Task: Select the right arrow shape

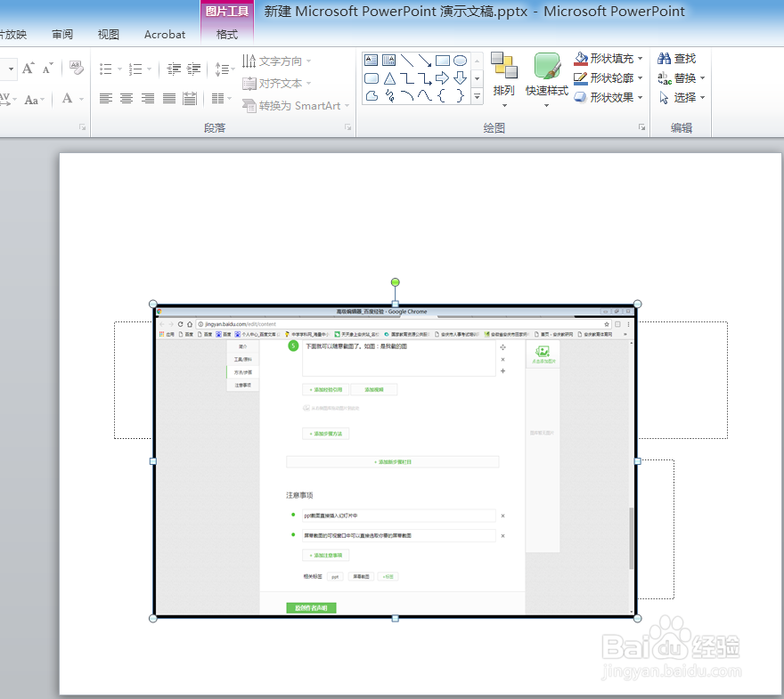Action: pyautogui.click(x=443, y=78)
